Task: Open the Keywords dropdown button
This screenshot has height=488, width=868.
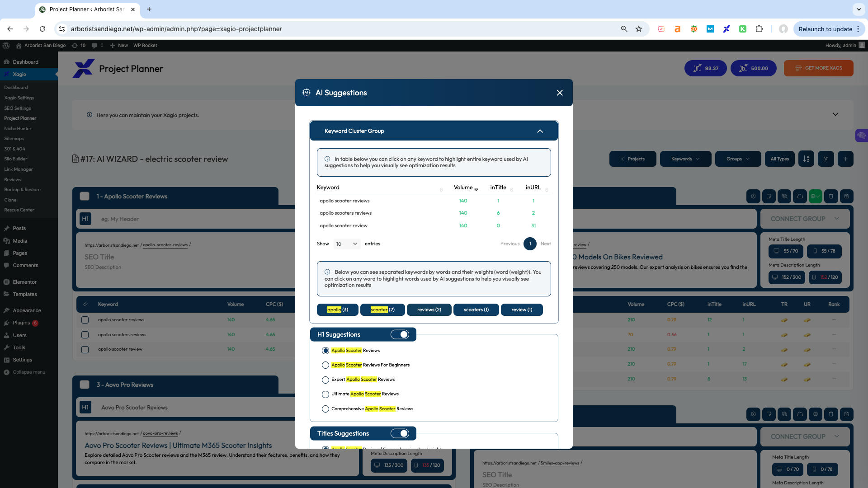Action: 685,159
